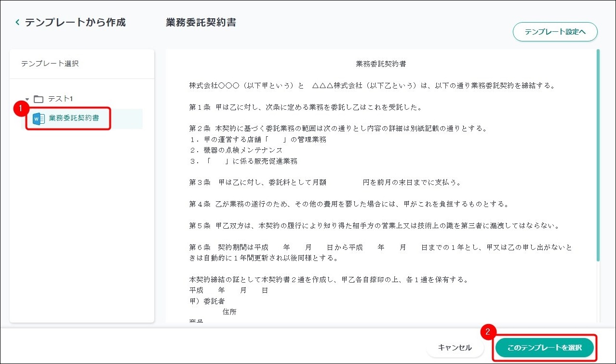Select the 業務委託契約書 template in the tree
The height and width of the screenshot is (364, 616).
74,118
